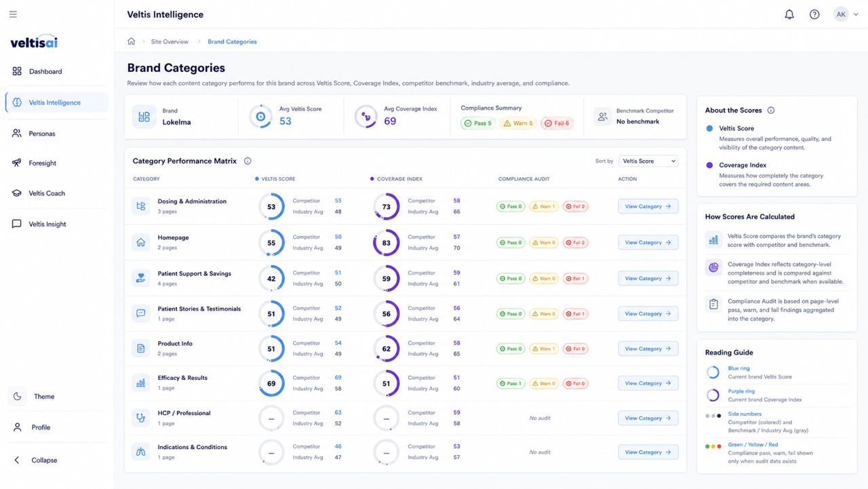This screenshot has height=489, width=868.
Task: Click the HCP / Professional stethoscope icon
Action: (x=141, y=418)
